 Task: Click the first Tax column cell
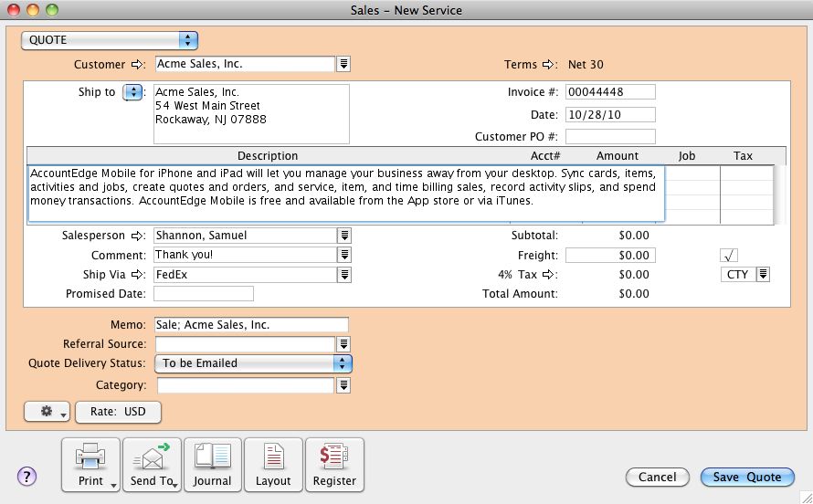coord(747,173)
